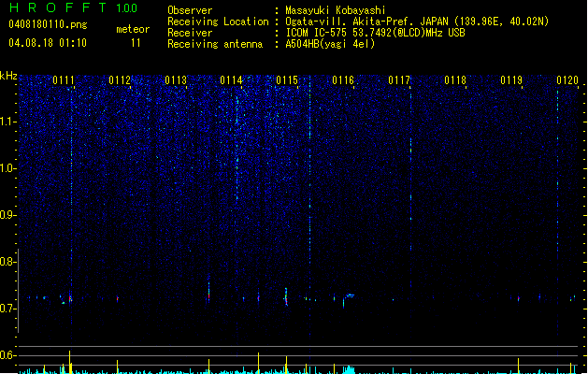Click the kHz axis unit label

tap(8, 76)
